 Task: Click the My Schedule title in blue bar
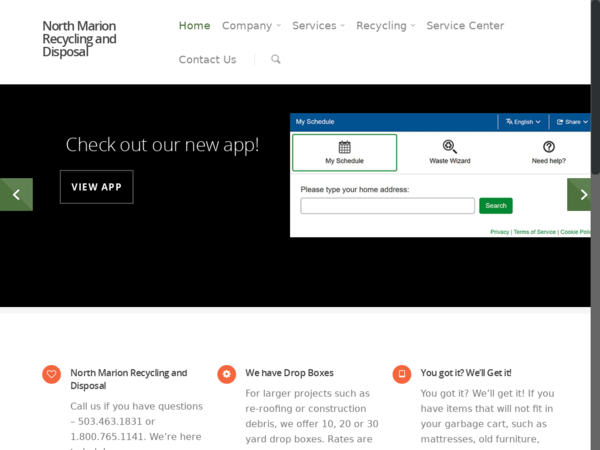coord(315,122)
